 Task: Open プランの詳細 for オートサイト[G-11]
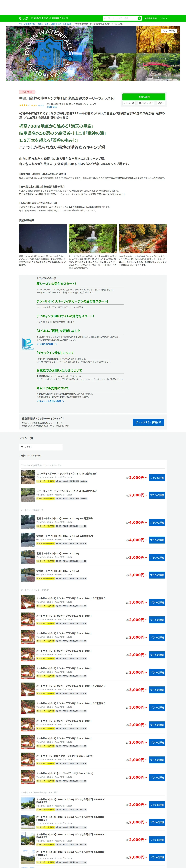157,778
